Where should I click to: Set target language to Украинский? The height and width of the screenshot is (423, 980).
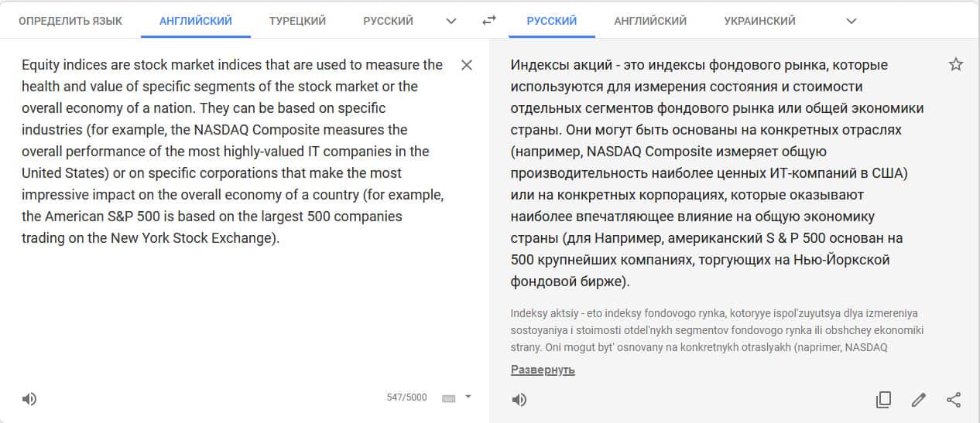pos(759,21)
